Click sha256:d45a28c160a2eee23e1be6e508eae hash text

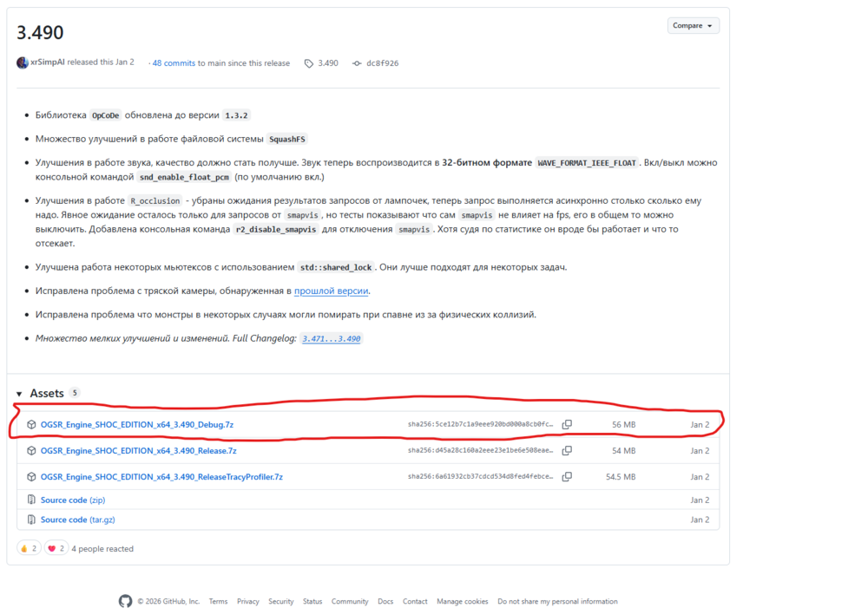coord(481,450)
